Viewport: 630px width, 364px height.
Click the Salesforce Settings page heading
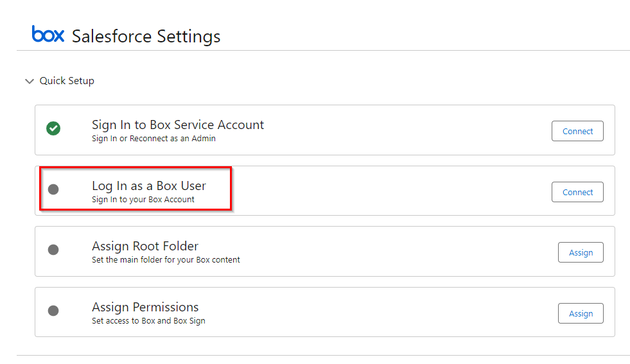[146, 36]
